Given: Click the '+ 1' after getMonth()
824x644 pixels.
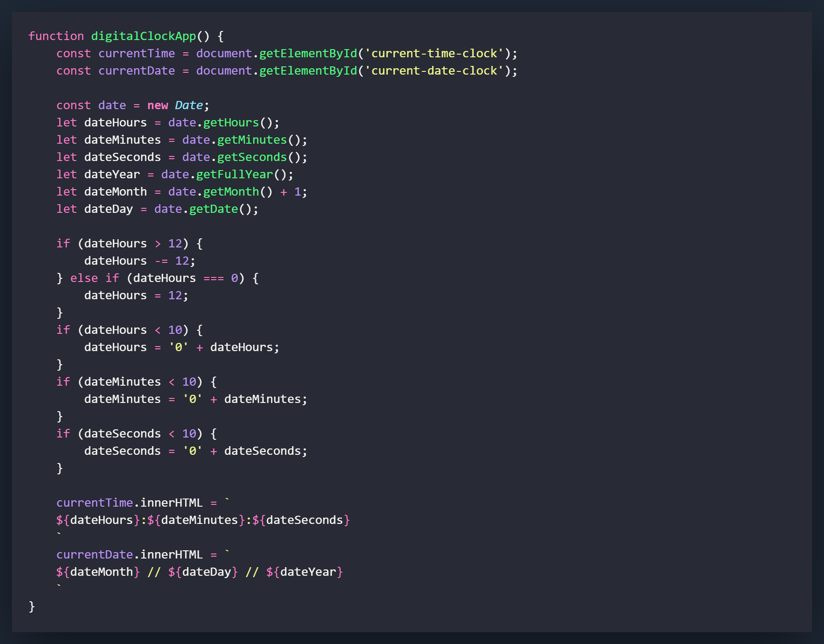Looking at the screenshot, I should tap(291, 192).
